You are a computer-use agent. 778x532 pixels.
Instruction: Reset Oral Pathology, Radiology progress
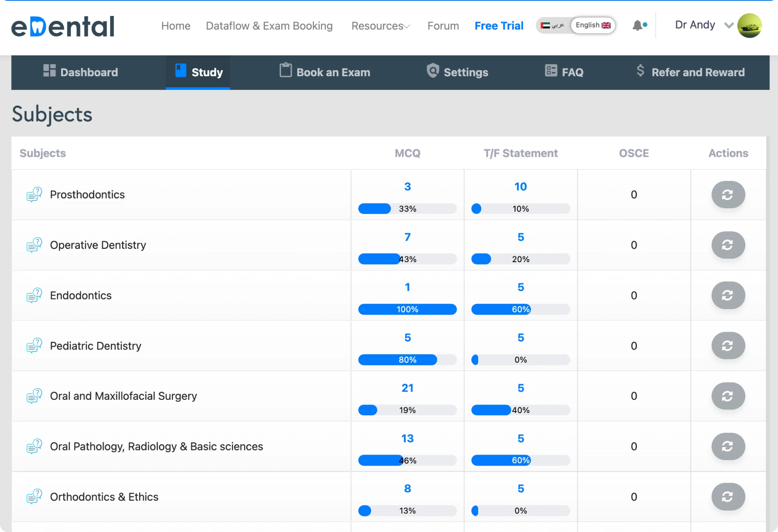point(728,446)
